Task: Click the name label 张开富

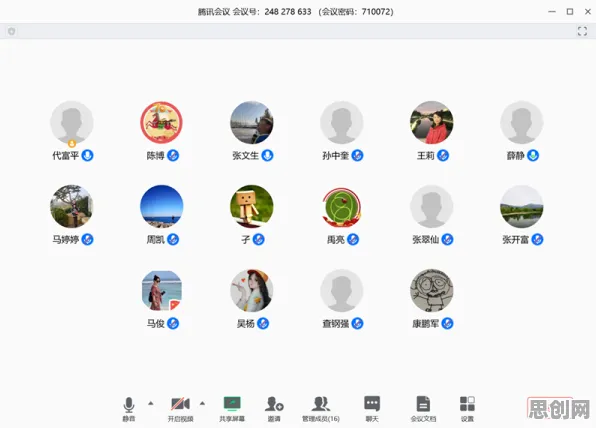Action: pos(515,239)
